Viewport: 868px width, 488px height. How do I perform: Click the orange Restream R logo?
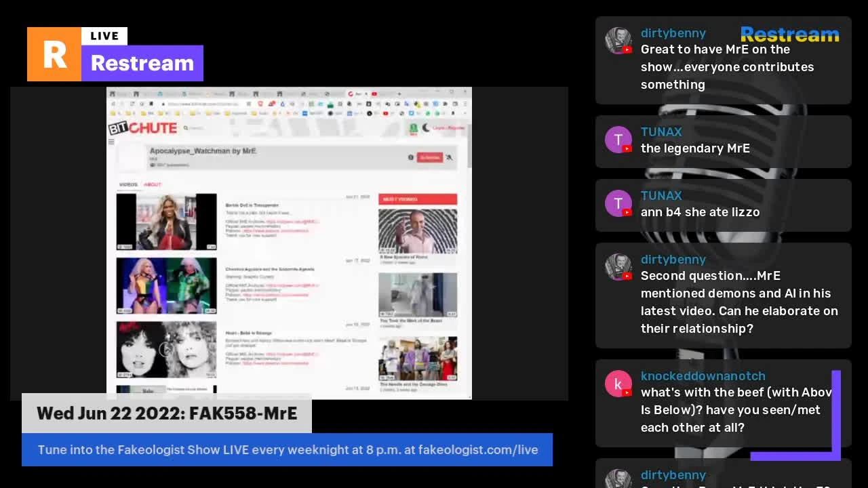54,54
